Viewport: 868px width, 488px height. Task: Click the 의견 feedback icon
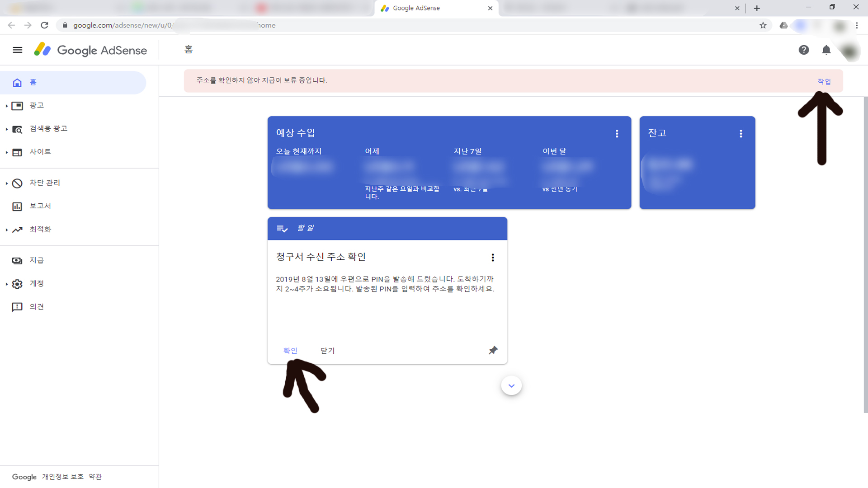(17, 307)
